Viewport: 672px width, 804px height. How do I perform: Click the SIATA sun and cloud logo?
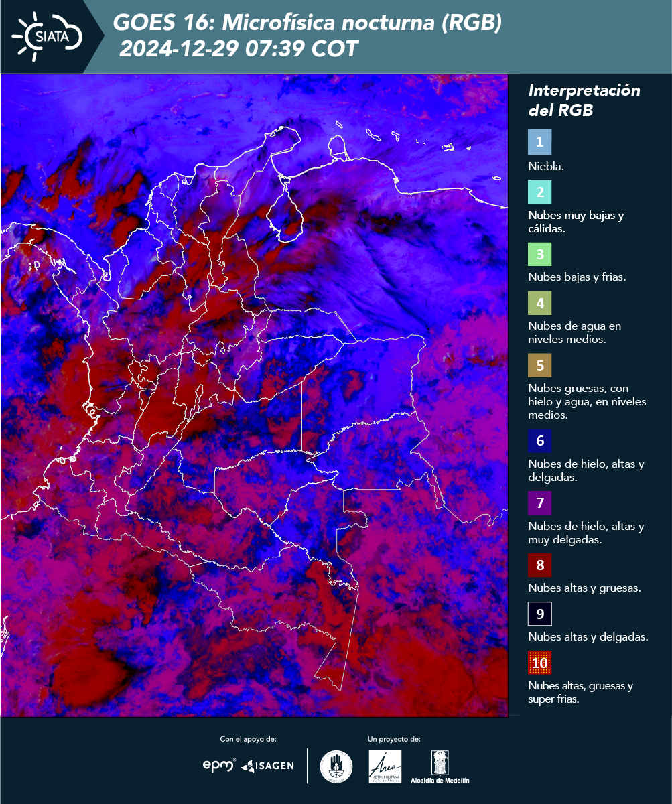click(46, 36)
